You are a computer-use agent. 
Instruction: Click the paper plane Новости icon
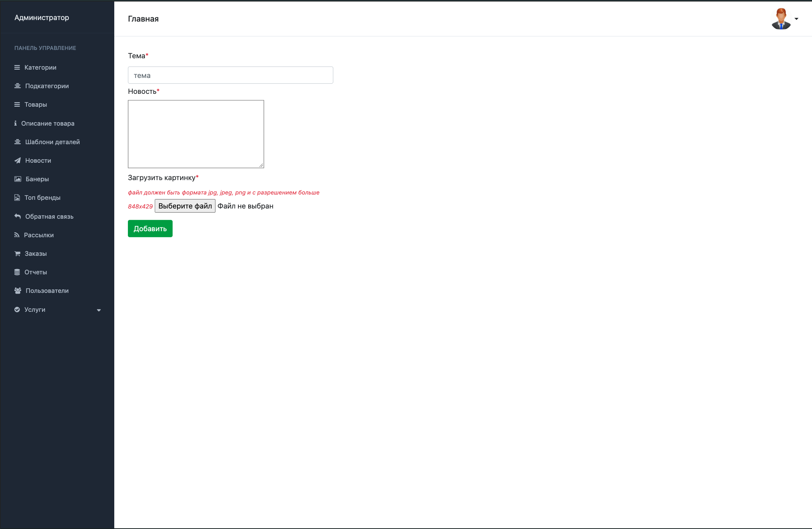pyautogui.click(x=17, y=160)
